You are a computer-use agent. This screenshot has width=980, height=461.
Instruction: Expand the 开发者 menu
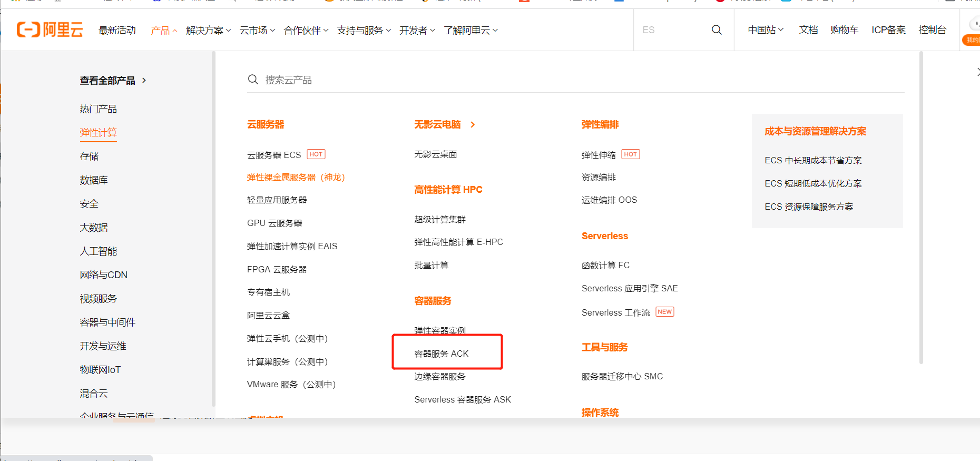[x=417, y=31]
